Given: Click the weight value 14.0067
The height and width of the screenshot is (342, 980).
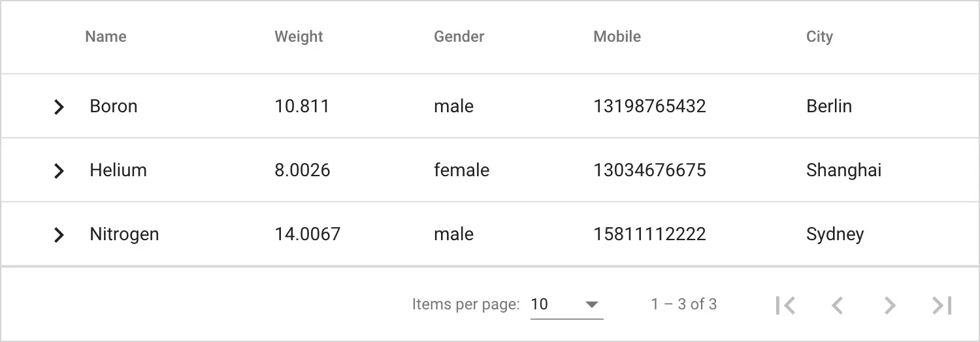Looking at the screenshot, I should click(x=307, y=234).
